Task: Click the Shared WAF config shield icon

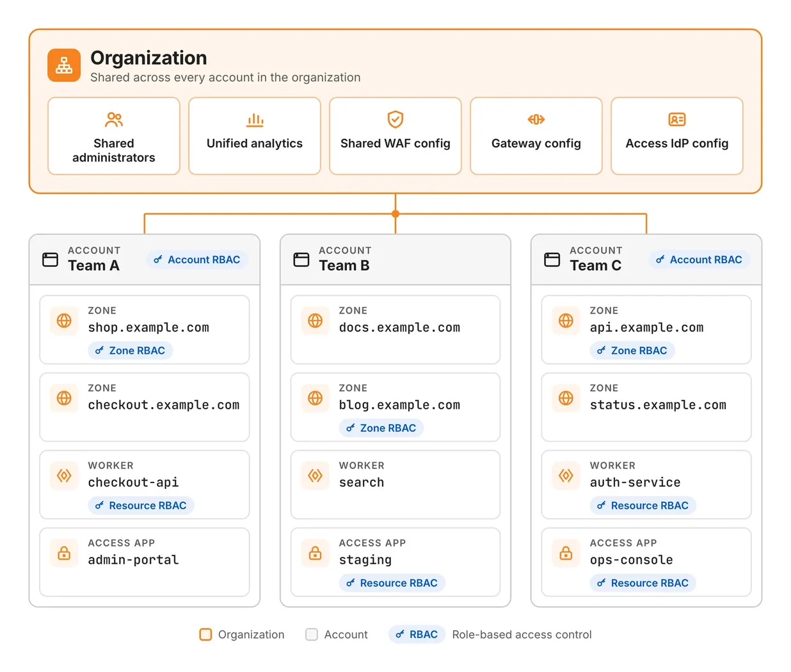Action: point(395,120)
